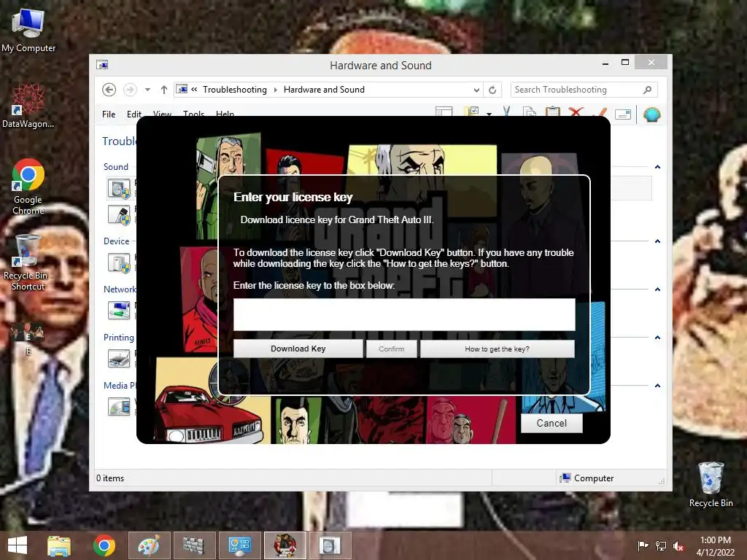The width and height of the screenshot is (747, 560).
Task: Click the teal shell toolbar icon
Action: tap(651, 114)
